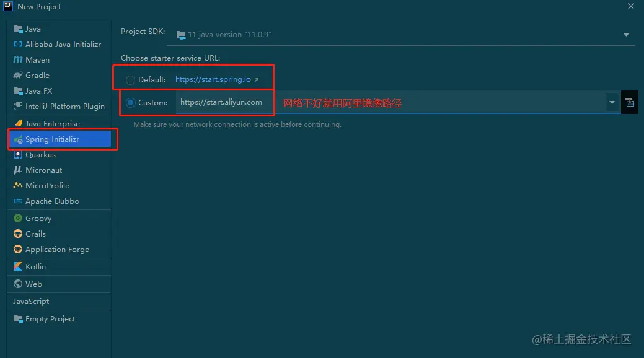Click the Spring Initializr leaf icon

point(18,139)
